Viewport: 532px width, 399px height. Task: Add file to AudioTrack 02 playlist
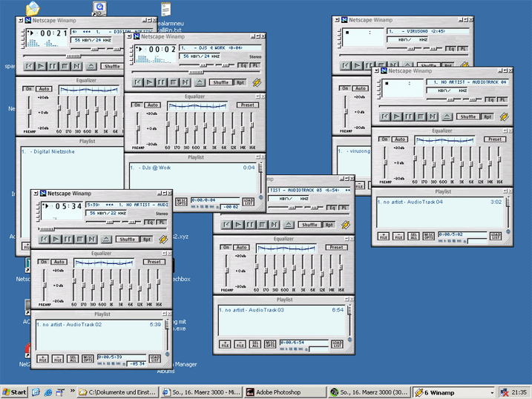coord(43,359)
